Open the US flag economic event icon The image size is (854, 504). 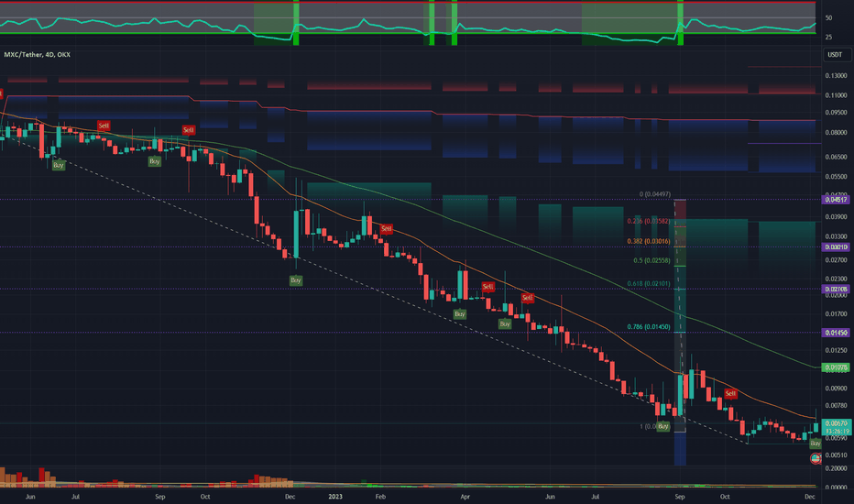point(816,459)
